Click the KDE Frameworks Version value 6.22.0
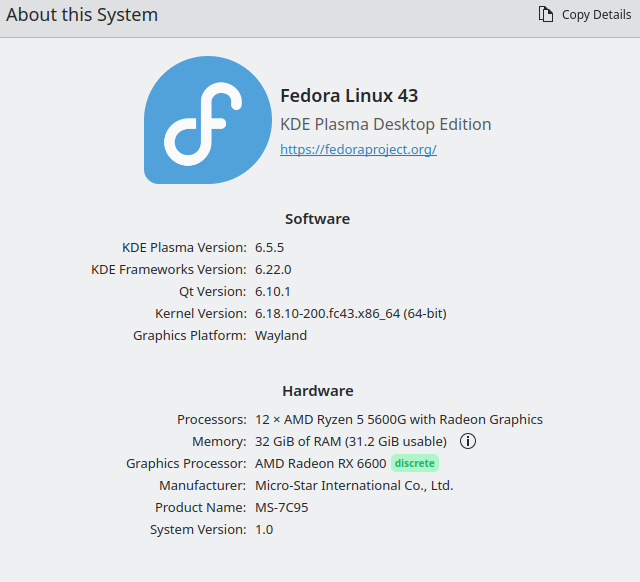Screen dimensions: 640x582 coord(273,269)
